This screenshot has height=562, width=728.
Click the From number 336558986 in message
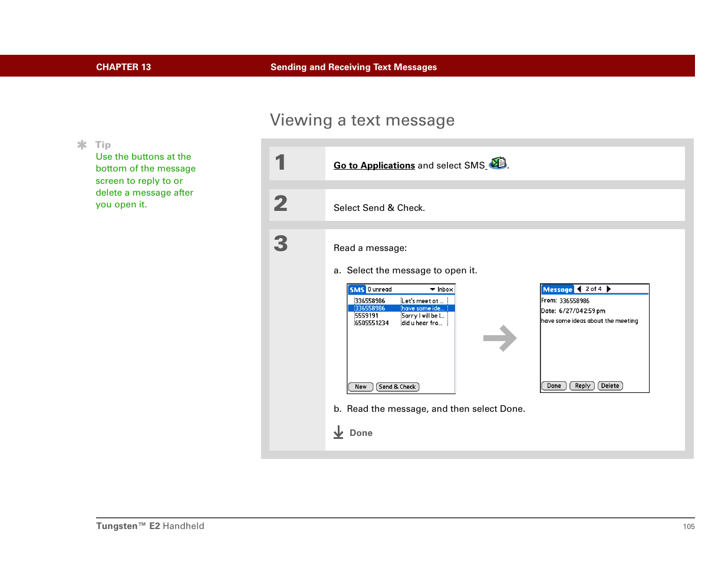574,301
